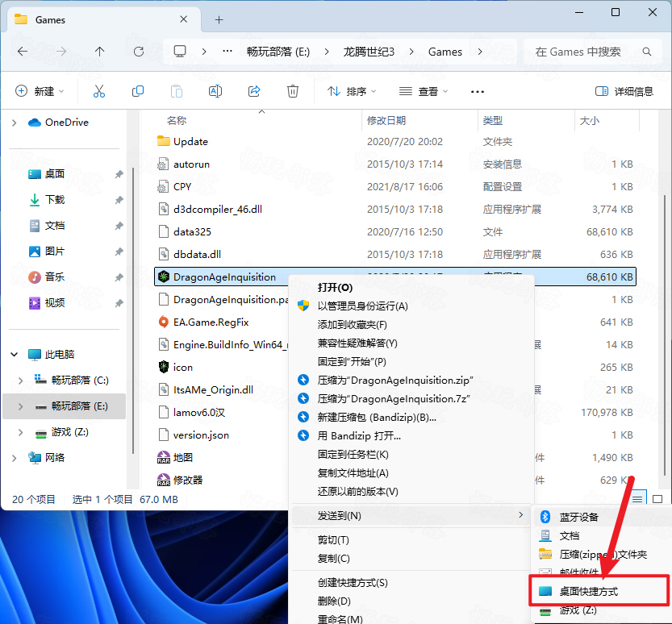This screenshot has height=624, width=672.
Task: Click the Rename icon in toolbar
Action: point(215,91)
